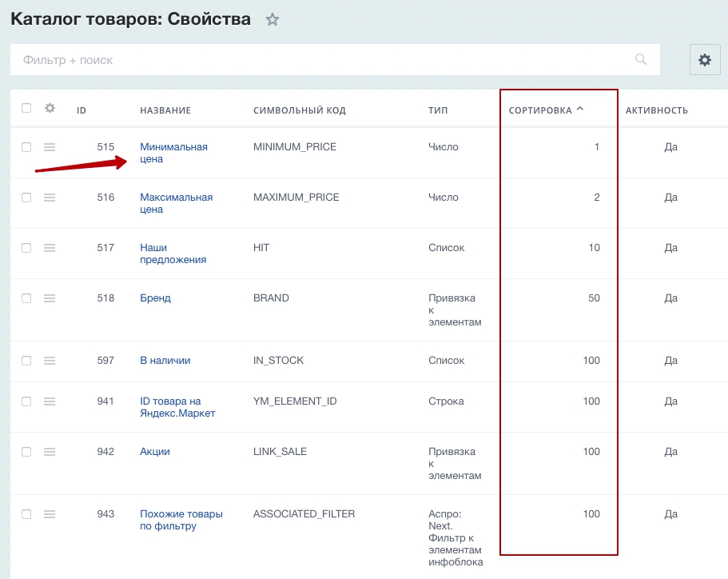Sort table by Название column header
728x579 pixels.
click(165, 110)
